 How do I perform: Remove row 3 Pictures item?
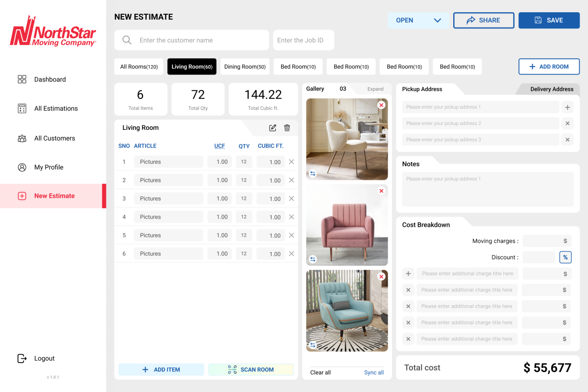pos(292,198)
